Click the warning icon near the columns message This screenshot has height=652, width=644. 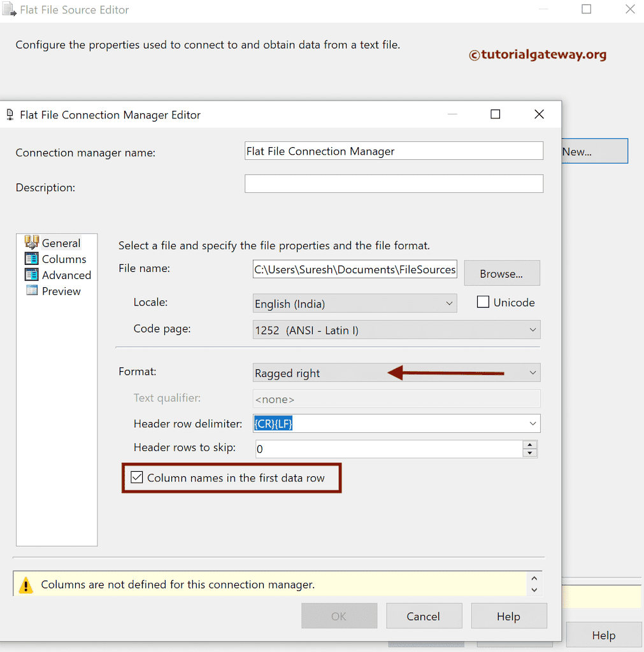(x=26, y=584)
